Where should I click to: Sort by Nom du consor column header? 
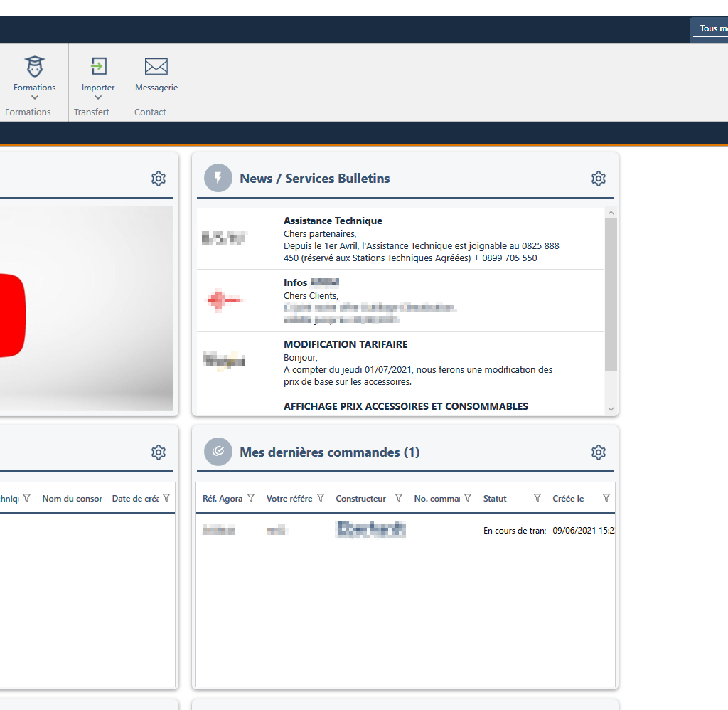tap(72, 499)
